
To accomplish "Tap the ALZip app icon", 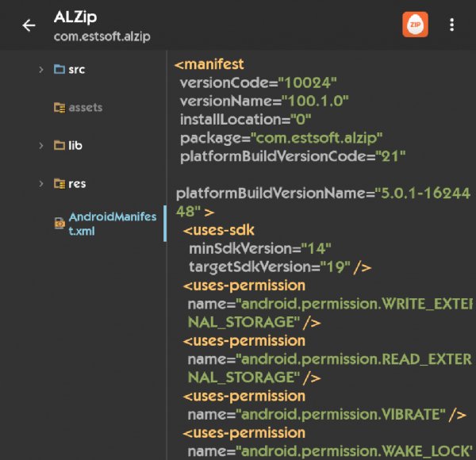I will 415,25.
